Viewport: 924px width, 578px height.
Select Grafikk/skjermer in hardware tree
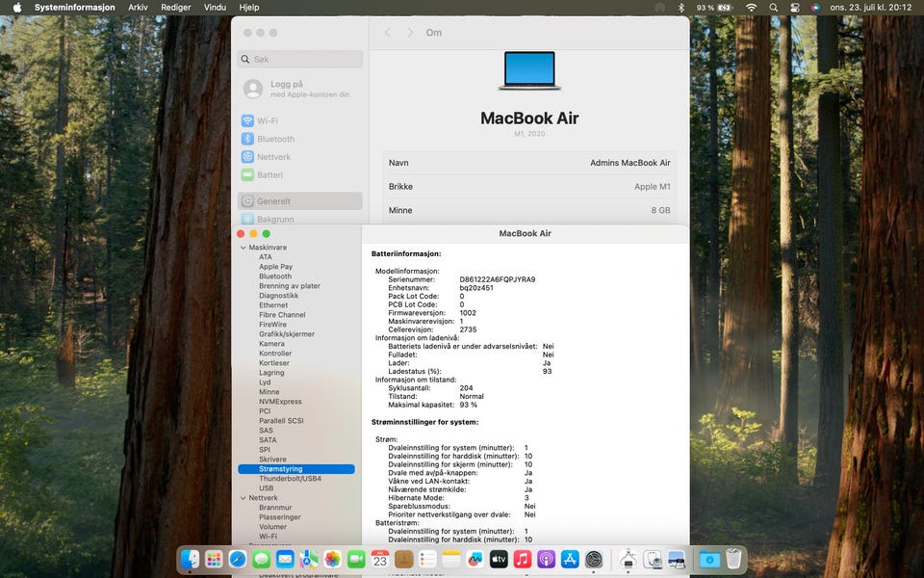[287, 334]
